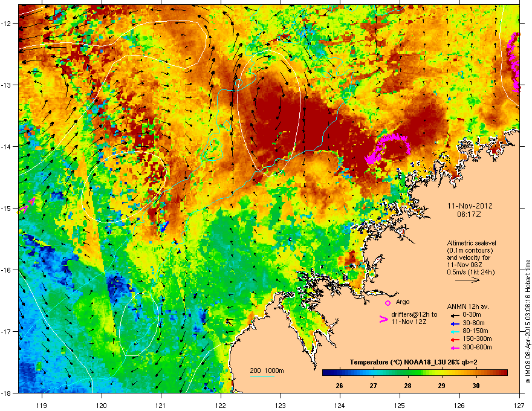This screenshot has height=411, width=532.
Task: Click the blue 30-80m legend arrow
Action: 455,323
